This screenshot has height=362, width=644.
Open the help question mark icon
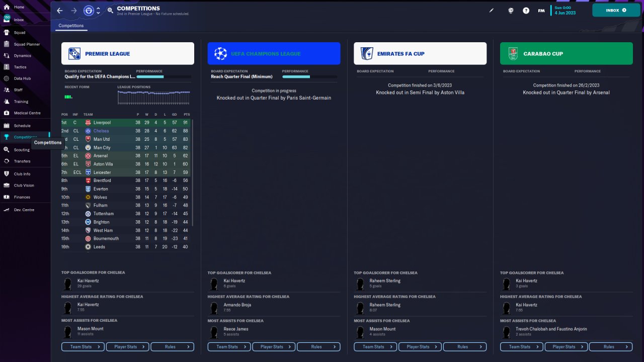(526, 11)
